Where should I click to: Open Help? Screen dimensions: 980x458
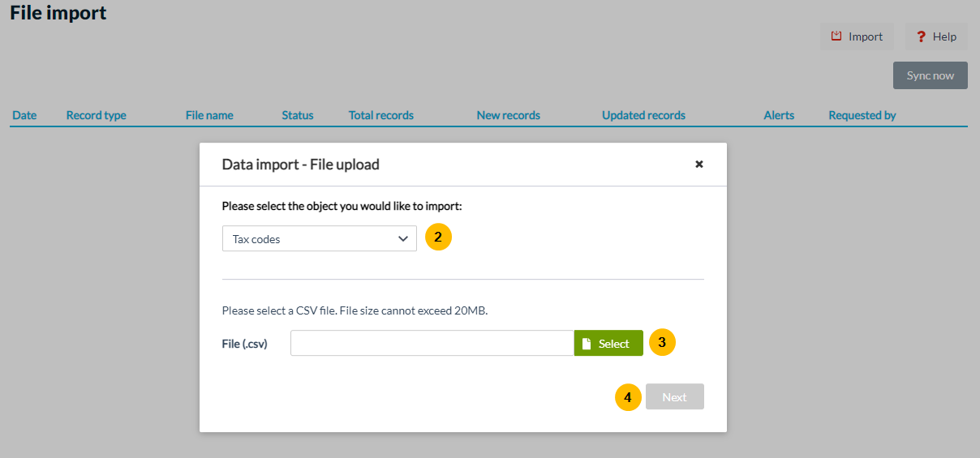click(x=936, y=36)
